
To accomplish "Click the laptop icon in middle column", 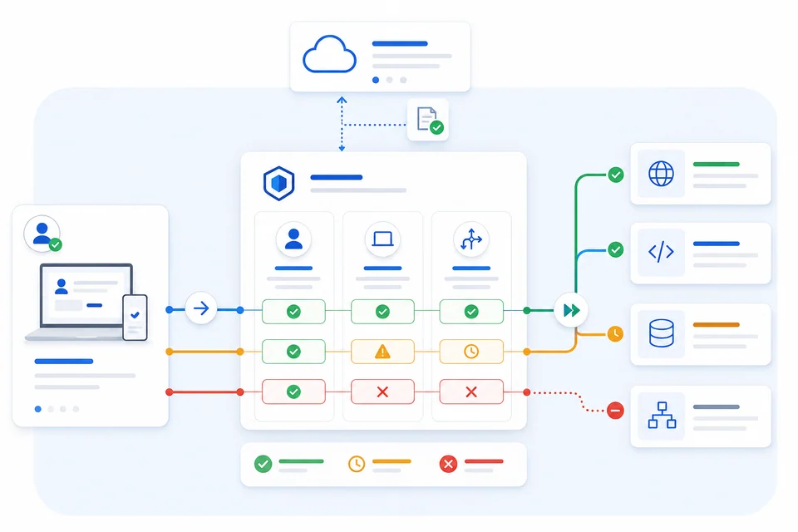I will coord(382,239).
